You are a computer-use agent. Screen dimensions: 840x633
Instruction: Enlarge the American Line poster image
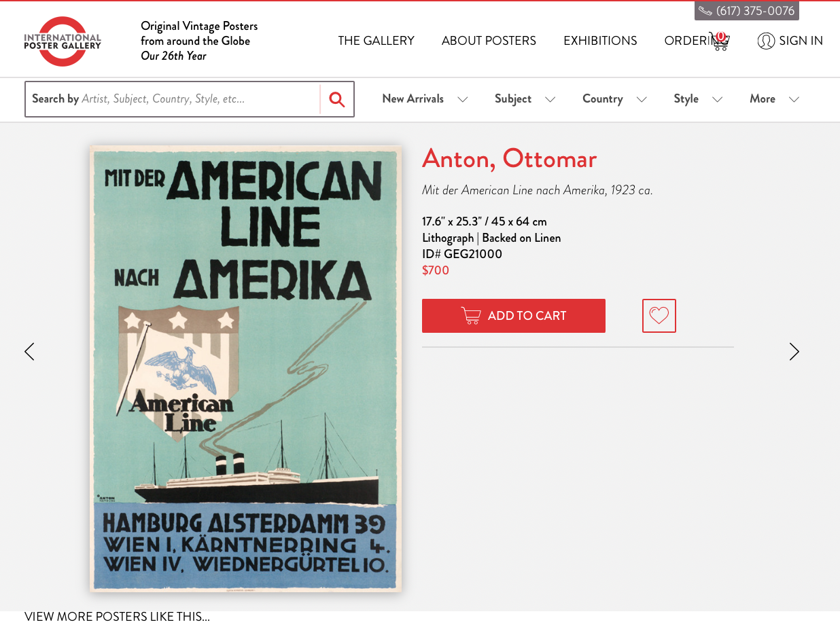[245, 369]
